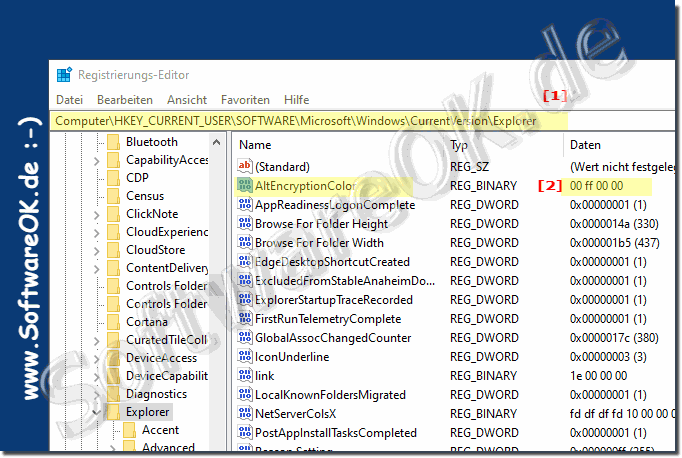Screen dimensions: 682x458
Task: Select the Cortana tree key
Action: pos(147,322)
